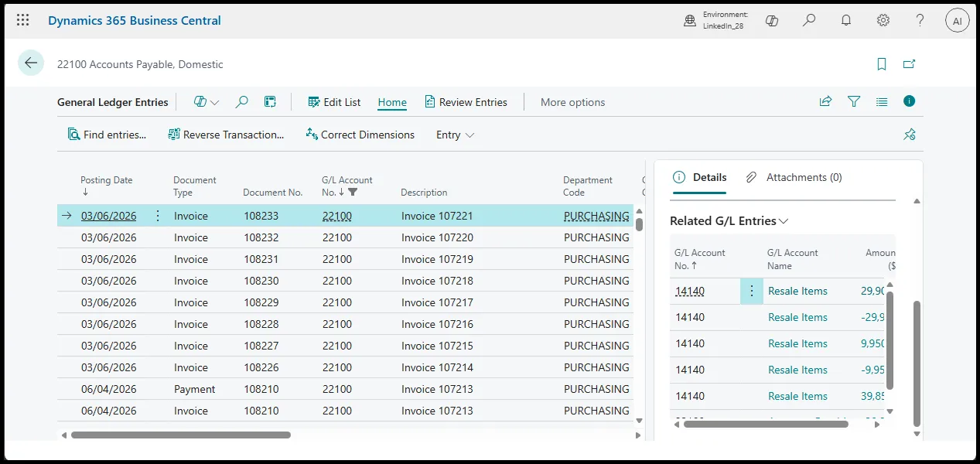980x464 pixels.
Task: Open the top bar search magnifier
Action: point(809,21)
